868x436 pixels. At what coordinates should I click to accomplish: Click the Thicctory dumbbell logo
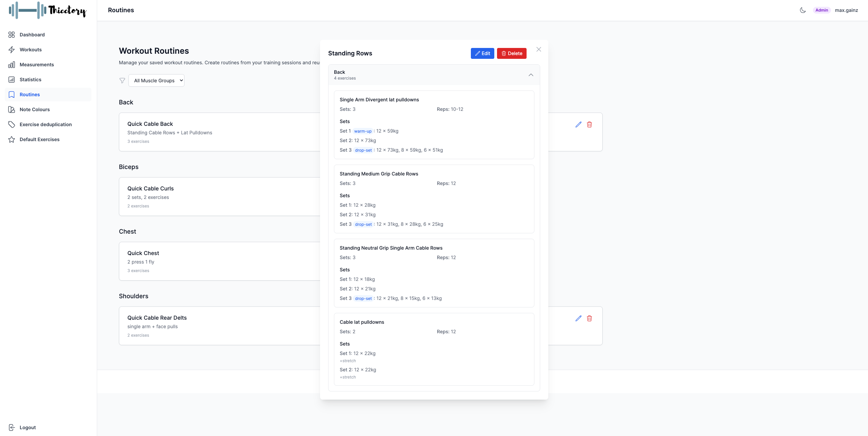pyautogui.click(x=48, y=10)
